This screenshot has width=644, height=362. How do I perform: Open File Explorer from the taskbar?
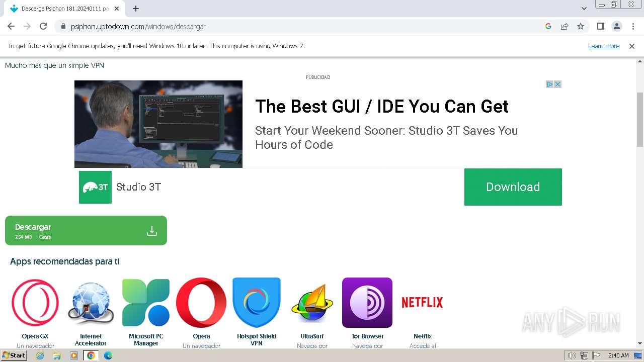click(x=57, y=355)
